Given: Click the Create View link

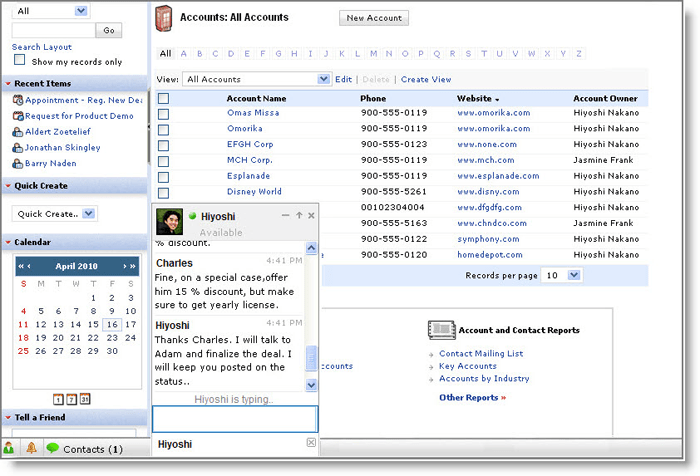Looking at the screenshot, I should pos(426,79).
